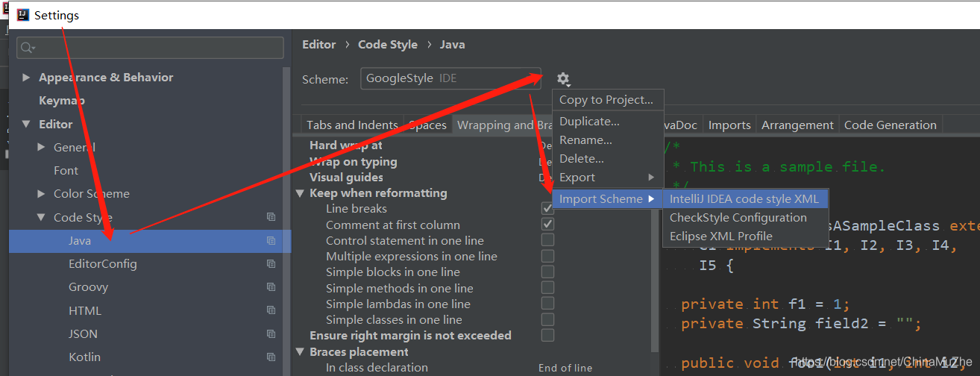
Task: Click the IntelliJ logo in Settings title
Action: tap(23, 15)
